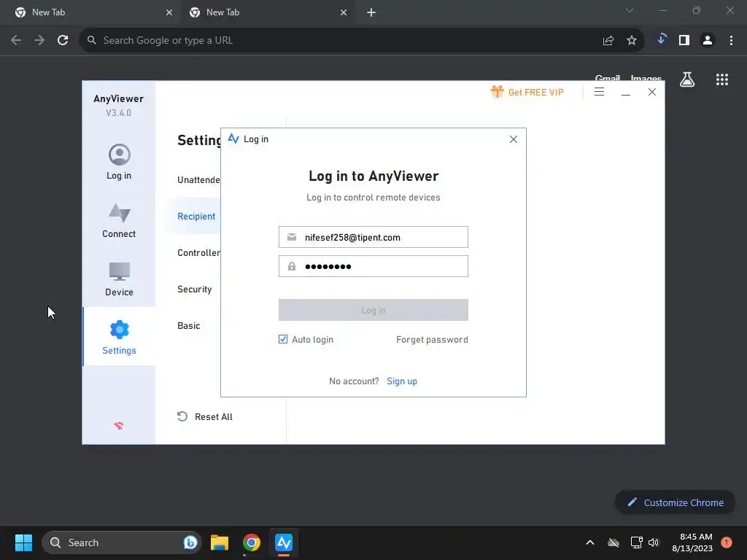
Task: Open Chrome from the taskbar
Action: click(x=252, y=542)
